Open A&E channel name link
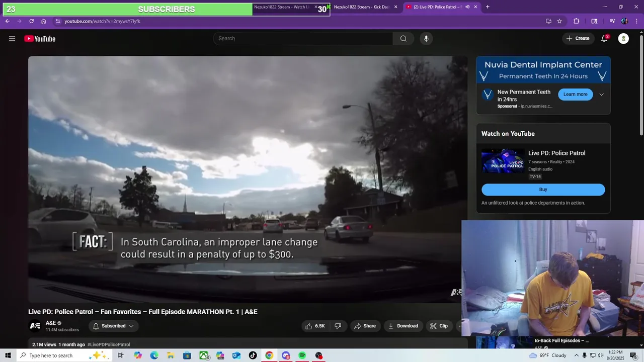644x362 pixels. (51, 323)
